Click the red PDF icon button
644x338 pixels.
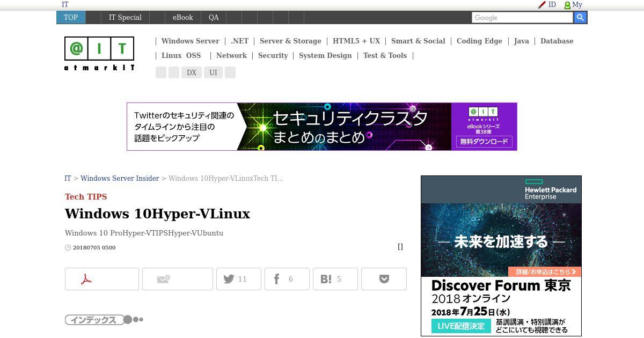[102, 279]
